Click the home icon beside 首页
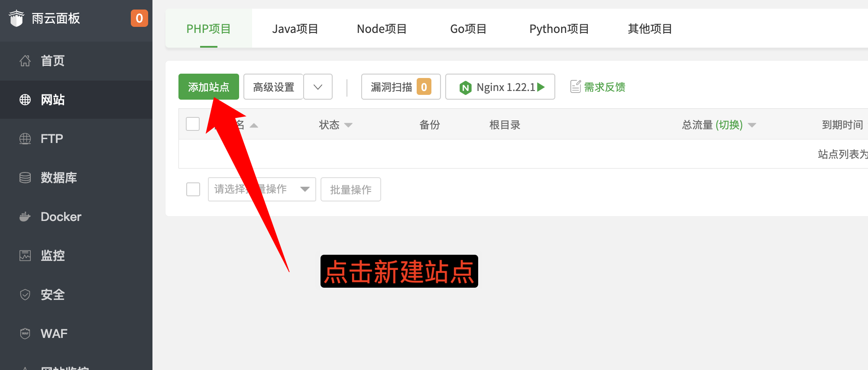 (x=25, y=61)
